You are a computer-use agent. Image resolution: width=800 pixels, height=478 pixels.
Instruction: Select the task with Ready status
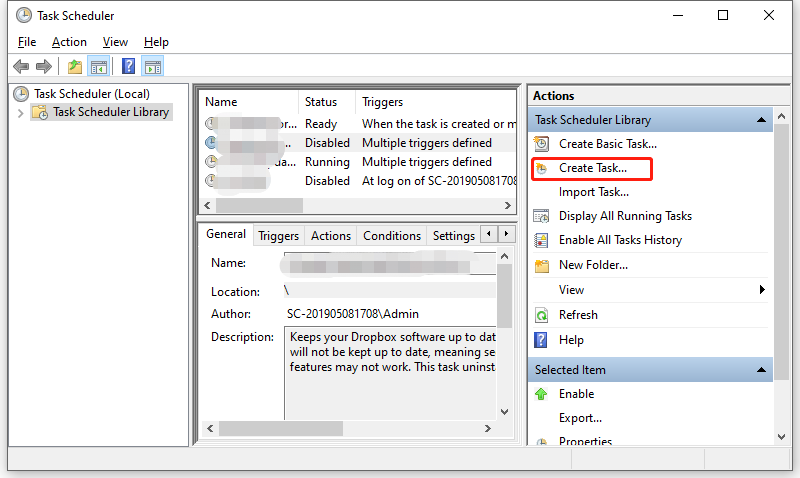point(358,123)
